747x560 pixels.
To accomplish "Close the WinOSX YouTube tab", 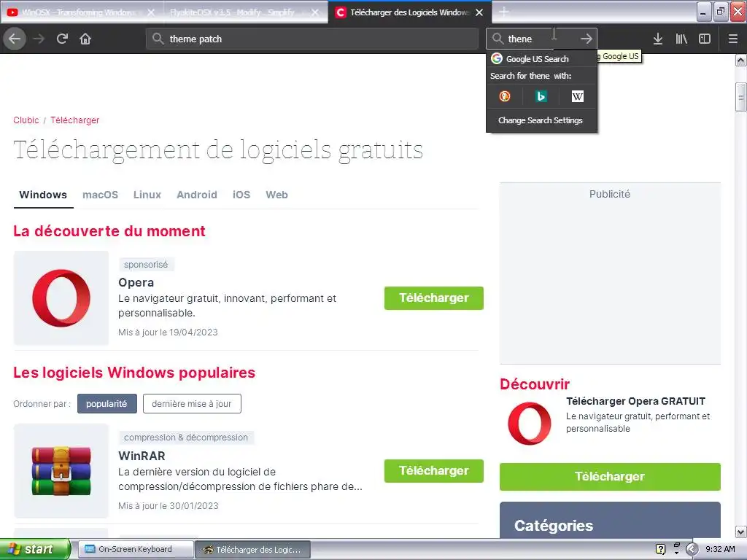I will pyautogui.click(x=150, y=12).
